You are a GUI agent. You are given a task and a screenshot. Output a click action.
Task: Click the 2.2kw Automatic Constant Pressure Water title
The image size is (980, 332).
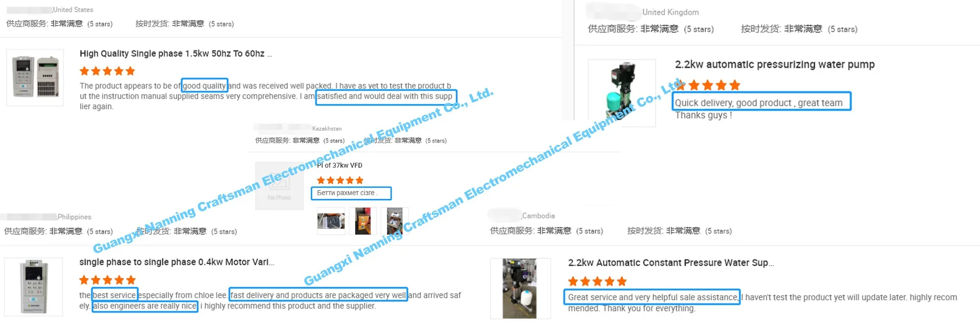click(x=671, y=263)
